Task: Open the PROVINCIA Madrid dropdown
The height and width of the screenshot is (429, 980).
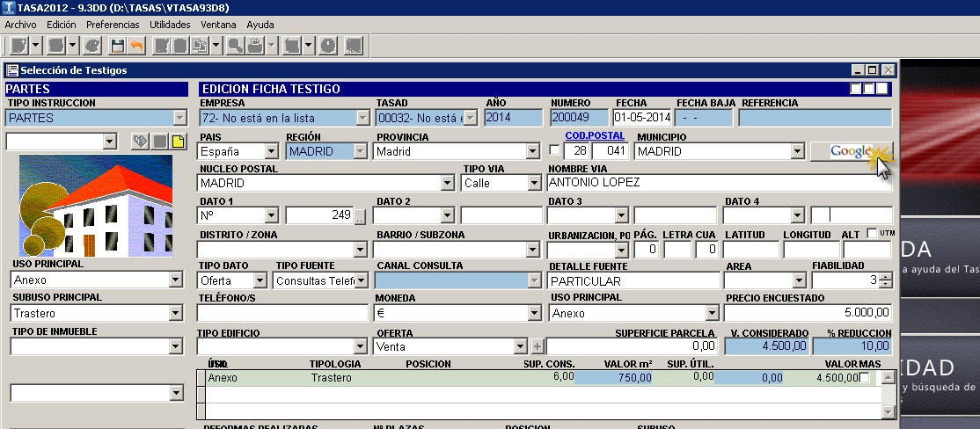Action: click(x=532, y=151)
